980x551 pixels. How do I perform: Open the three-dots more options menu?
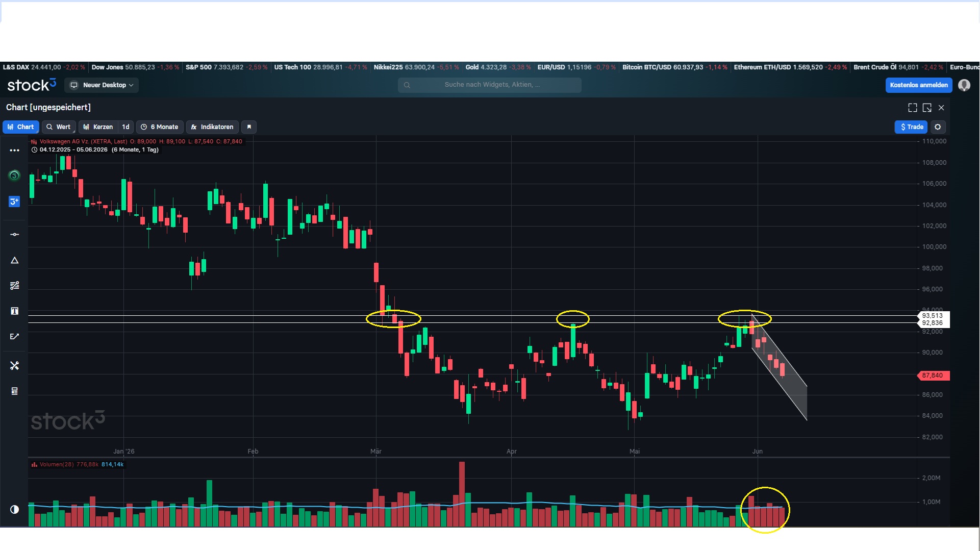(14, 151)
